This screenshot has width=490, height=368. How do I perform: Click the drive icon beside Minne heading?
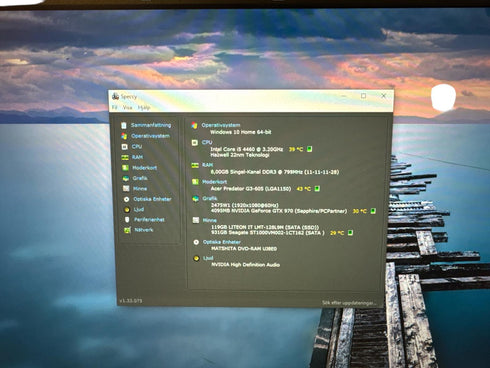pos(196,220)
